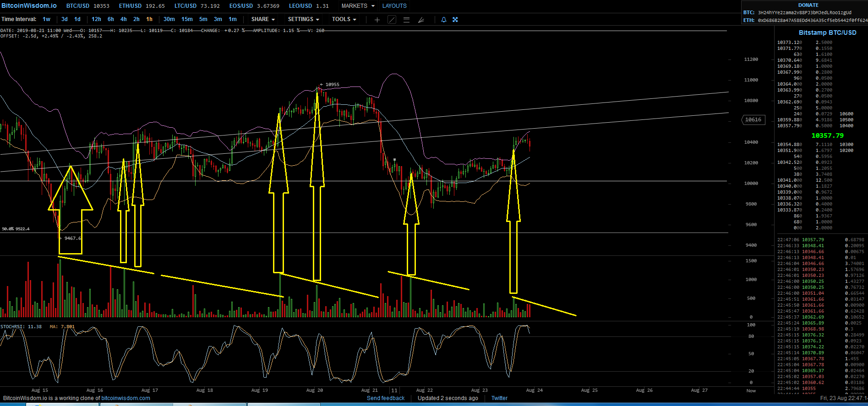Expand the SETTINGS menu

tap(303, 19)
